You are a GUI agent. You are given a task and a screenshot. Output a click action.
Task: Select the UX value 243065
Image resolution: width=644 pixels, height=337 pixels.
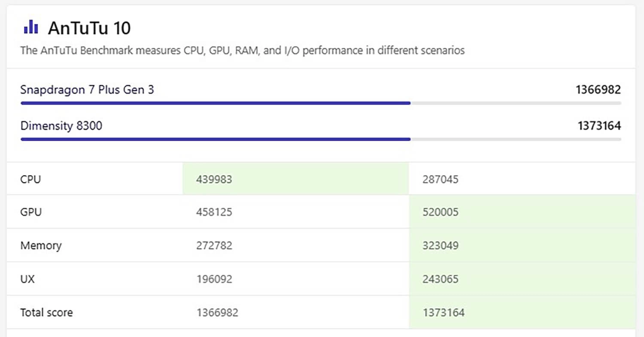pos(440,279)
